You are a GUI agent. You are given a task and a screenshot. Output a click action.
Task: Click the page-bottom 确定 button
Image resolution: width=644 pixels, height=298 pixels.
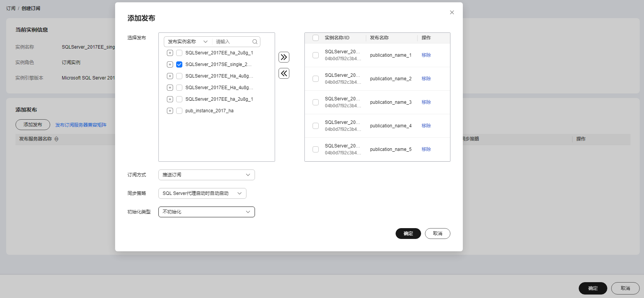tap(593, 288)
